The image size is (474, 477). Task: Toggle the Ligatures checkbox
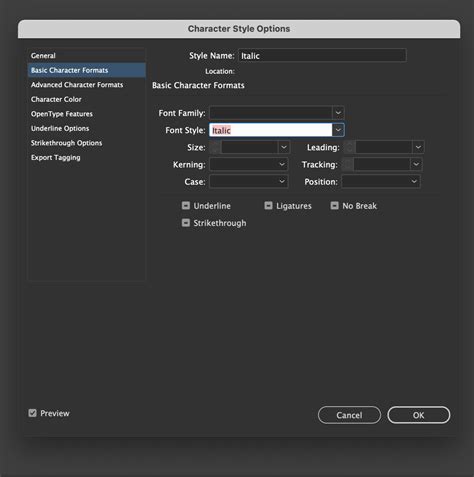coord(268,206)
